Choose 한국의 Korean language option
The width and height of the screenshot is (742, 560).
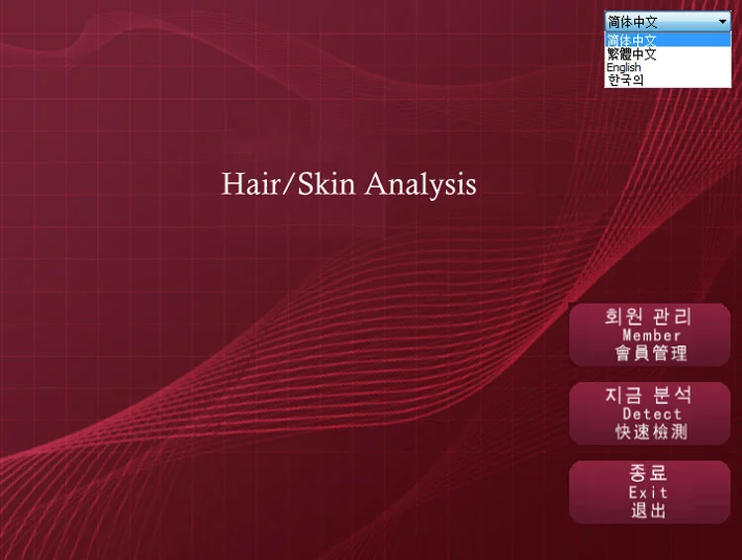click(x=668, y=80)
